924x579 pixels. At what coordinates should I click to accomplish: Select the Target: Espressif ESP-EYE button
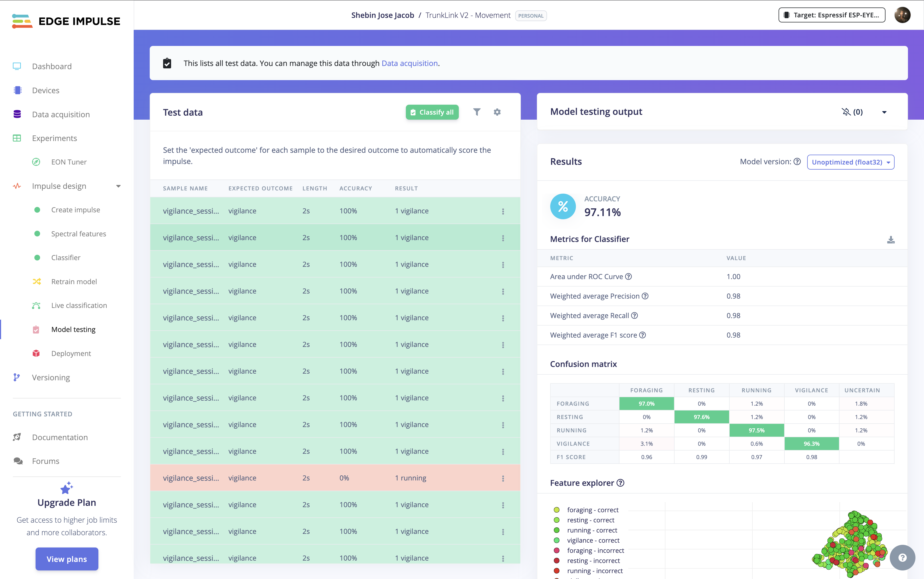pyautogui.click(x=832, y=15)
